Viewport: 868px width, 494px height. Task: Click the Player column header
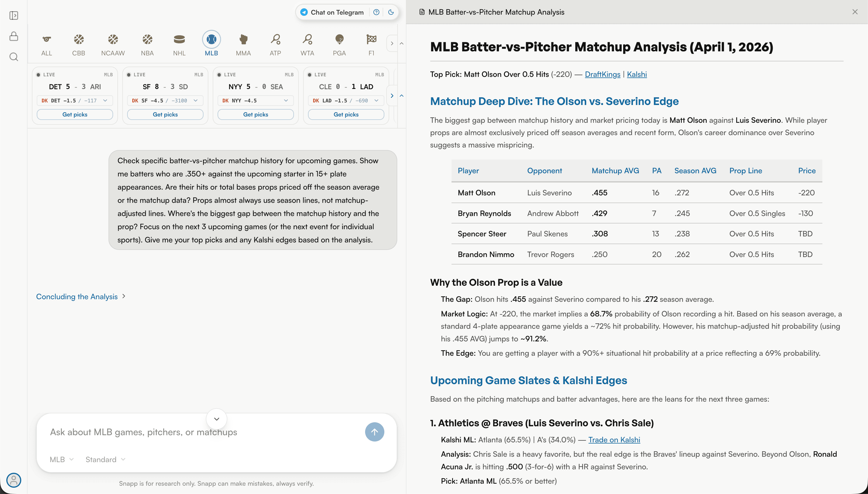468,171
